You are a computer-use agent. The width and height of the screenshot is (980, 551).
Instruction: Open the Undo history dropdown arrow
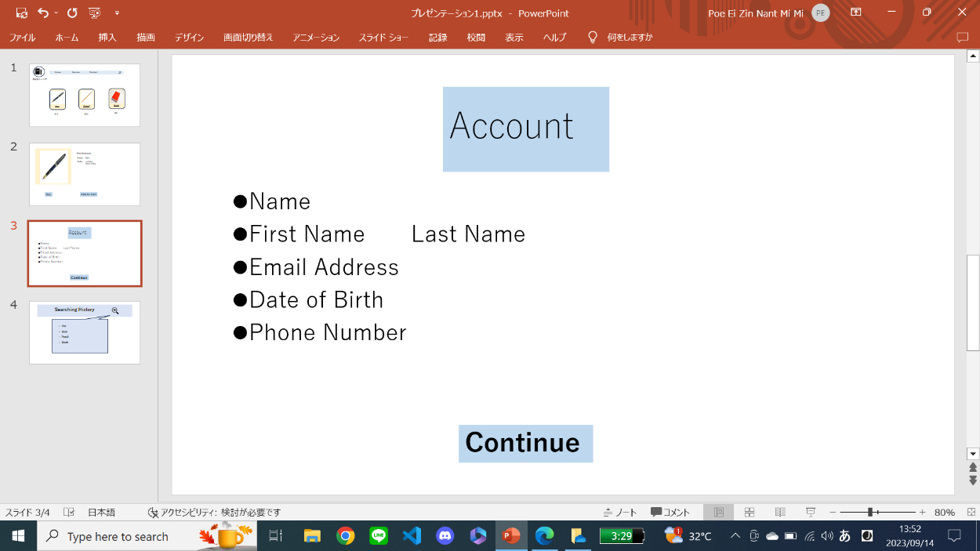pyautogui.click(x=56, y=13)
